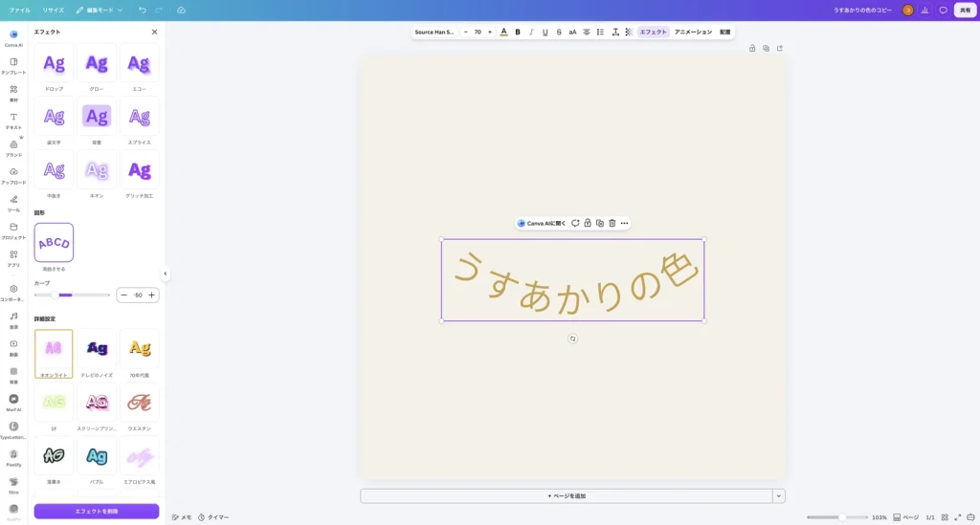Decrease font size with minus button
The image size is (980, 525).
click(466, 32)
